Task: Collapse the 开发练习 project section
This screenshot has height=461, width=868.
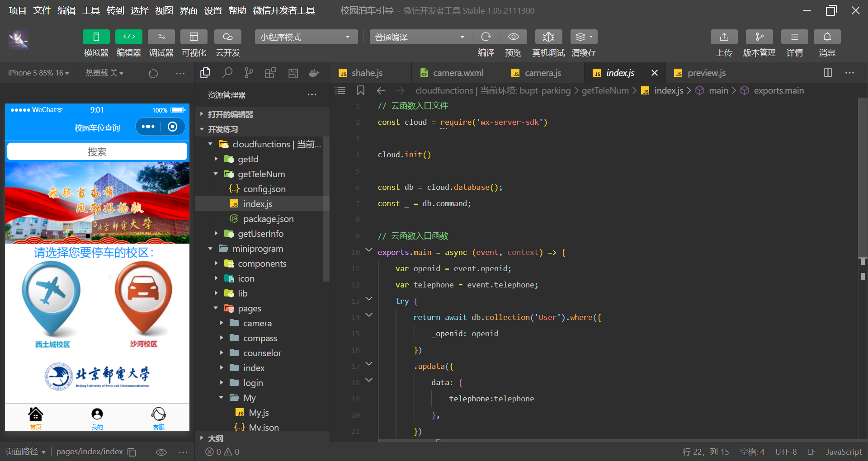Action: coord(262,129)
